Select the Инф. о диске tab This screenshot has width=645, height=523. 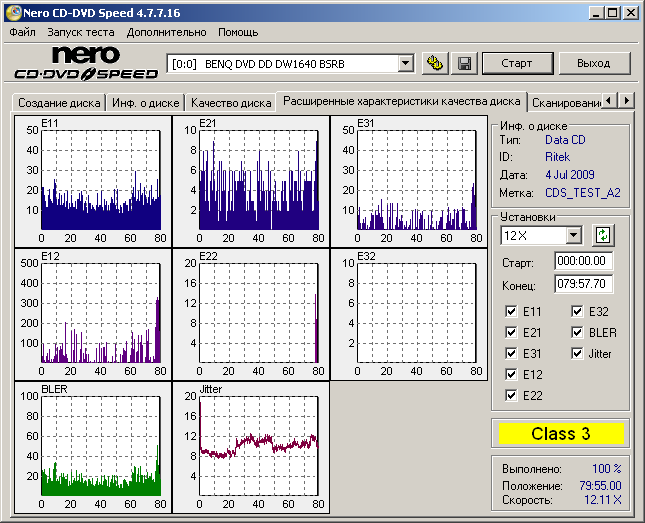[146, 102]
